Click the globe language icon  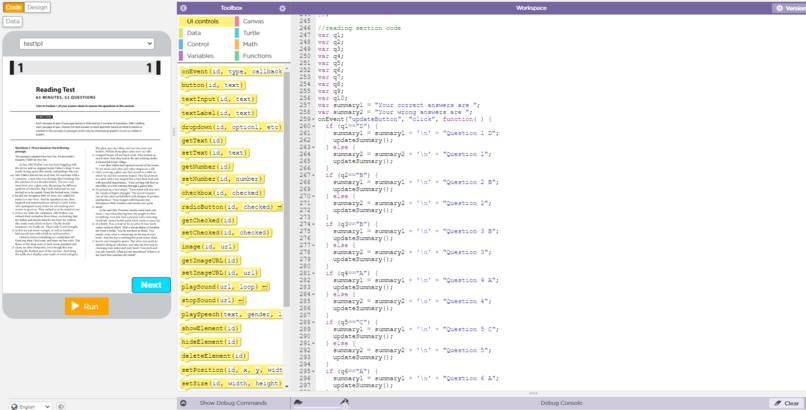click(14, 406)
